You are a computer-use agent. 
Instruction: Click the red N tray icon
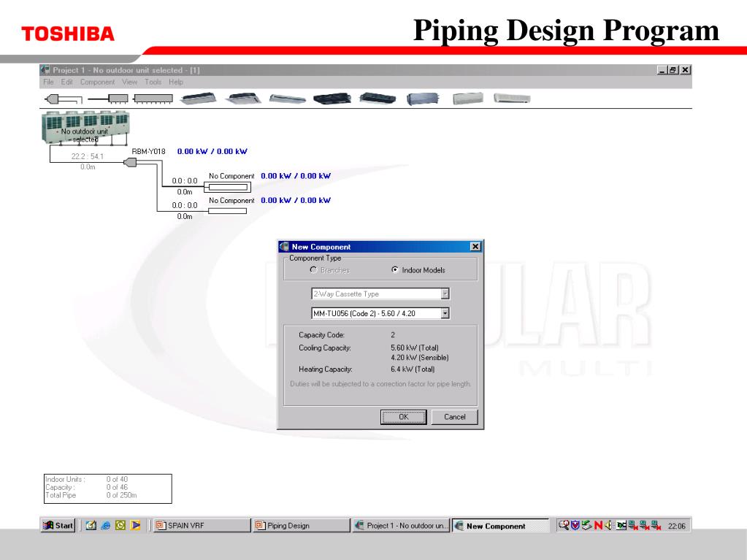coord(598,525)
